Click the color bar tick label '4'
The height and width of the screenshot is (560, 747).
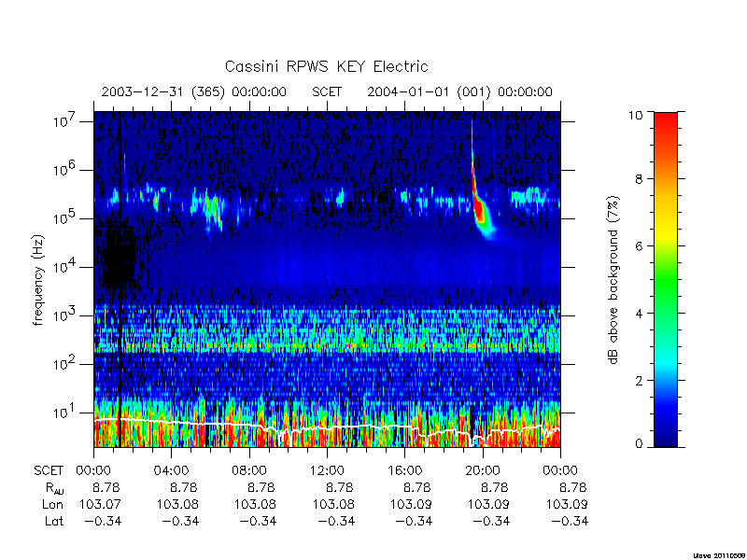[639, 313]
